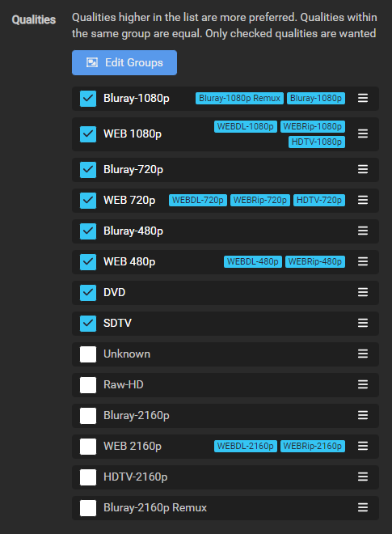Click the reorder handle for WEB 2160p
The height and width of the screenshot is (534, 392).
363,446
